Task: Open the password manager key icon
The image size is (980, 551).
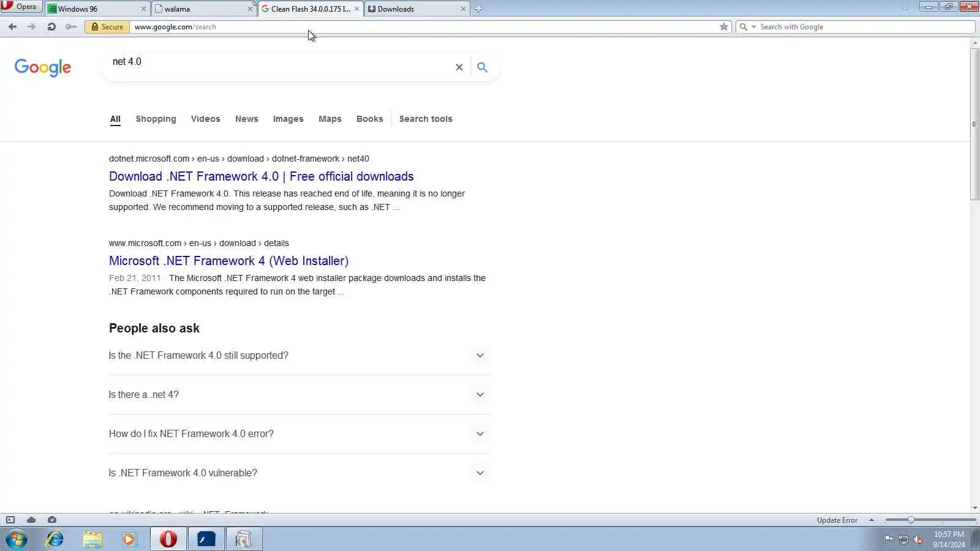Action: tap(71, 27)
